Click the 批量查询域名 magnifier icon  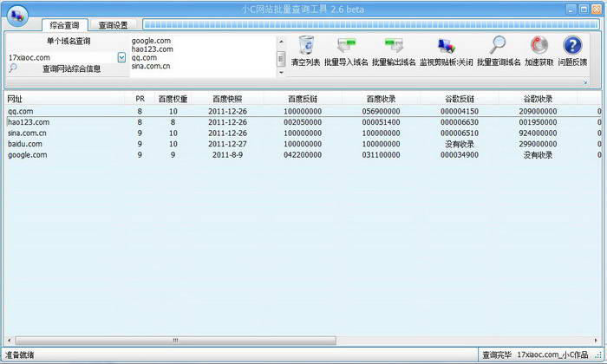click(x=498, y=45)
